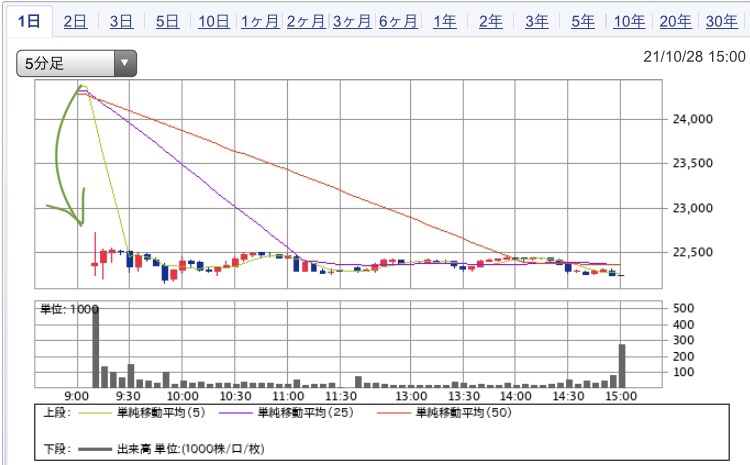Switch to the 2日 tab

(x=75, y=21)
